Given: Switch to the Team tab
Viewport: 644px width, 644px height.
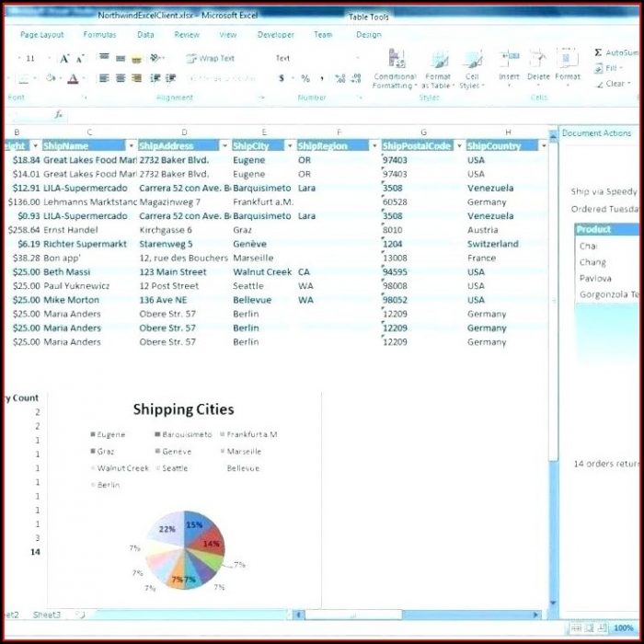Looking at the screenshot, I should [323, 35].
